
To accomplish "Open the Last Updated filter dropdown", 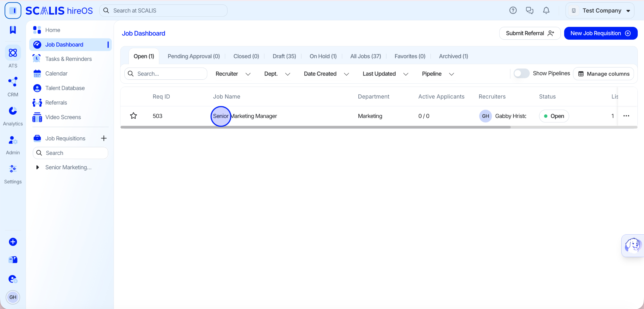I will coord(385,74).
